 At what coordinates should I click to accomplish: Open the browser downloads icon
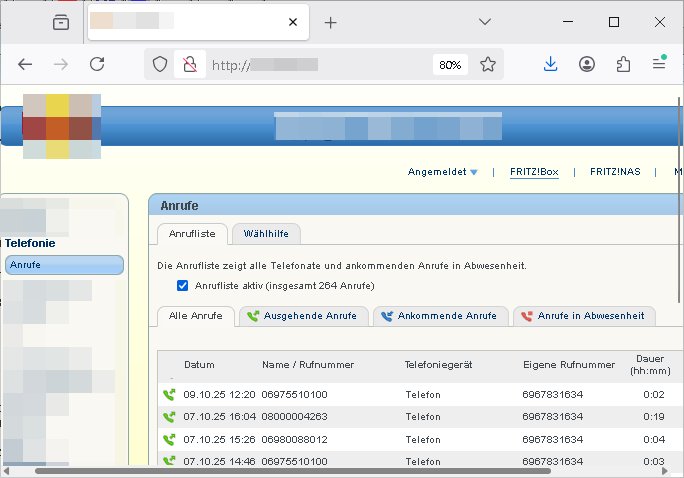pyautogui.click(x=550, y=64)
